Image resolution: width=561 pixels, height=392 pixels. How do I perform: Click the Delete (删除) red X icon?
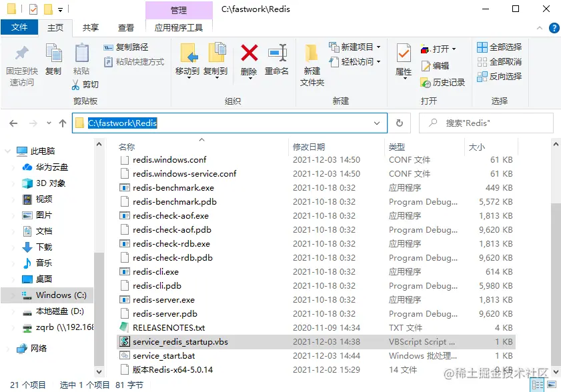[x=249, y=53]
